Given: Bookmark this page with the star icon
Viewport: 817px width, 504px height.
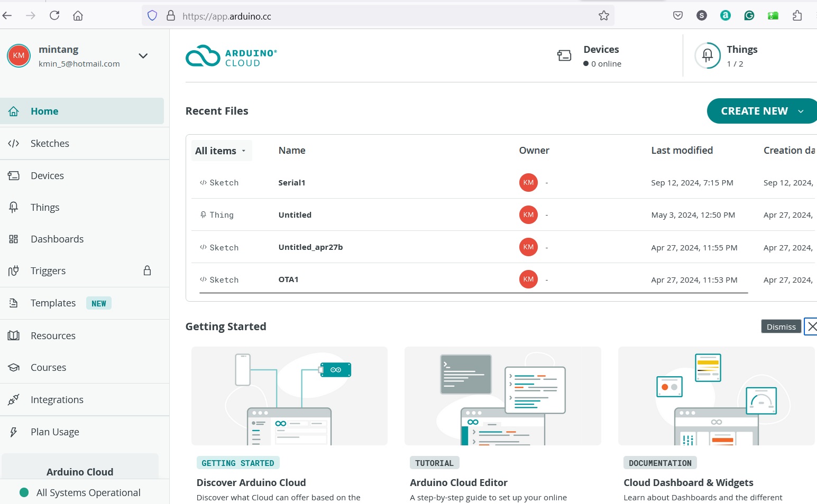Looking at the screenshot, I should pos(603,16).
